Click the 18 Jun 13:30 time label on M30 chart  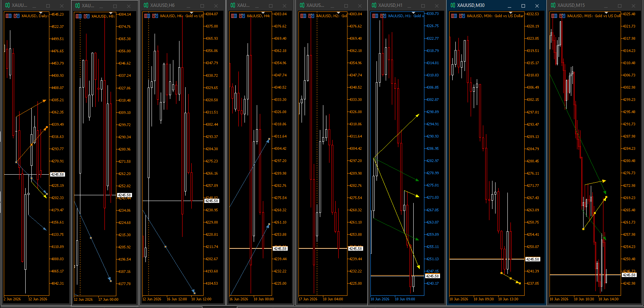click(508, 299)
